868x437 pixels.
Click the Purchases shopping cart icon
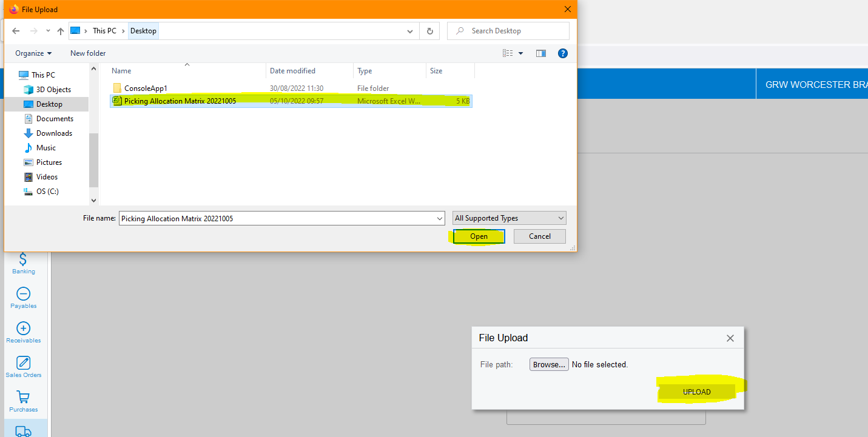click(x=23, y=398)
